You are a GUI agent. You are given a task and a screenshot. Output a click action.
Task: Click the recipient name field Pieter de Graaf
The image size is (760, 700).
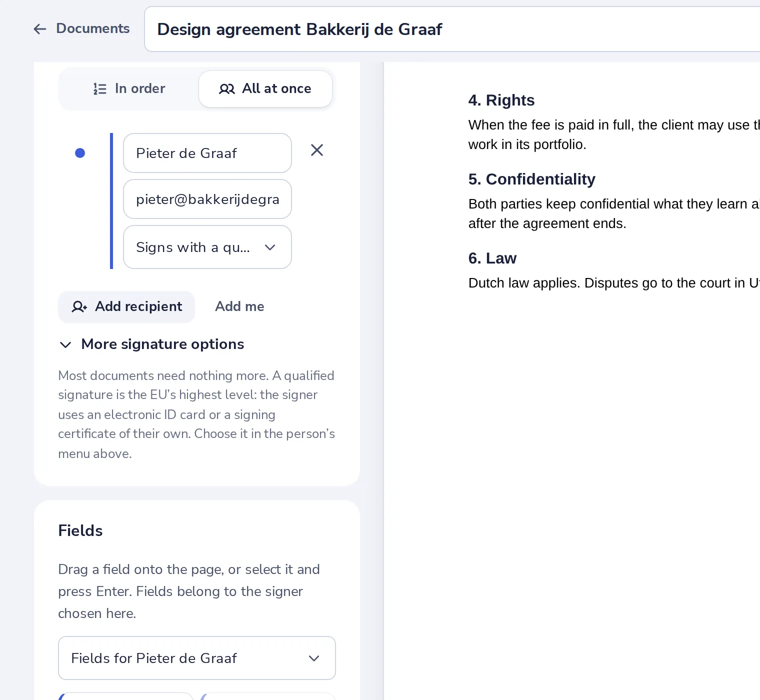[x=207, y=153]
